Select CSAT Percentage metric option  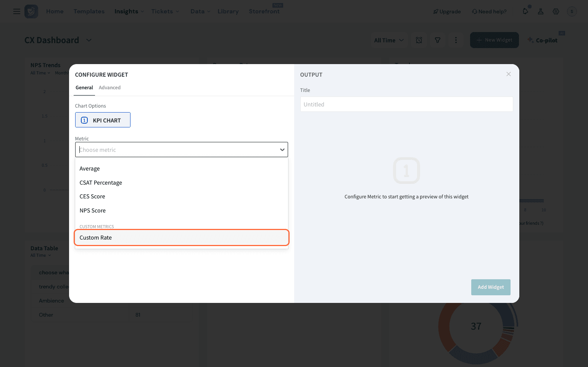pos(101,183)
